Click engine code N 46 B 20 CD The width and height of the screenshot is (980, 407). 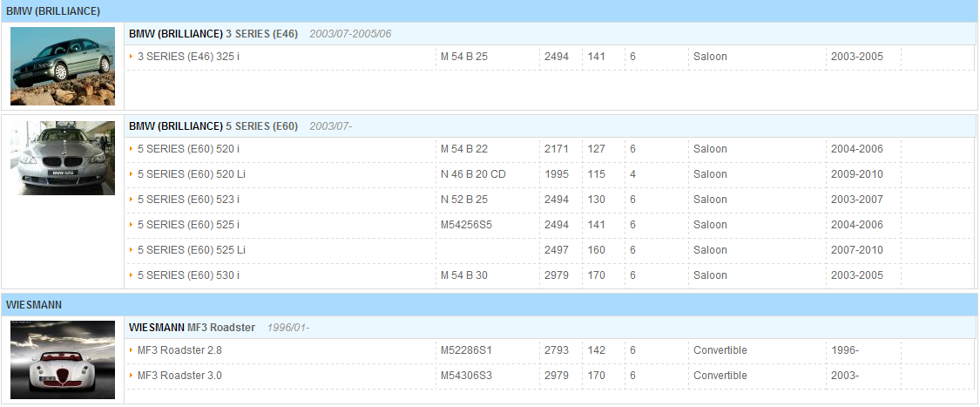tap(473, 174)
